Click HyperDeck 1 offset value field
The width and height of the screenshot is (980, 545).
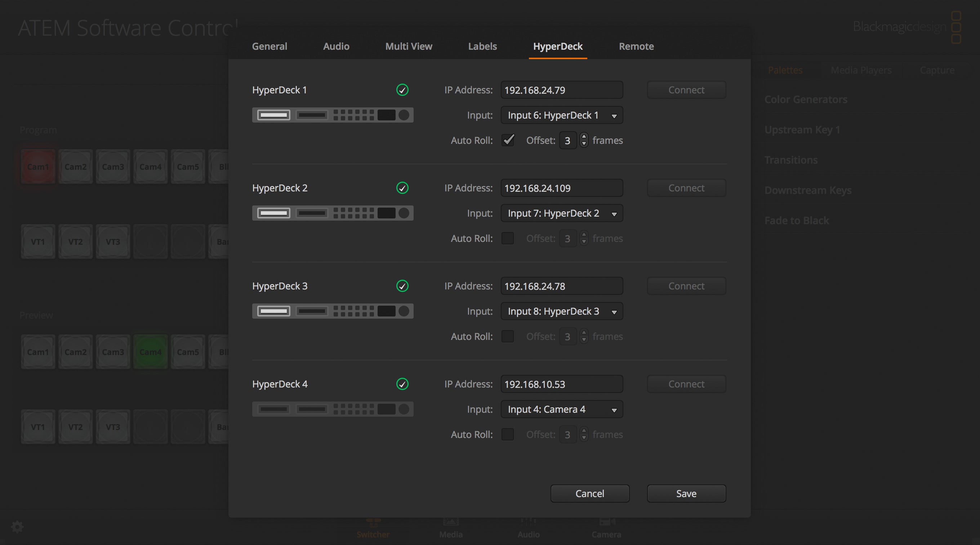[567, 140]
